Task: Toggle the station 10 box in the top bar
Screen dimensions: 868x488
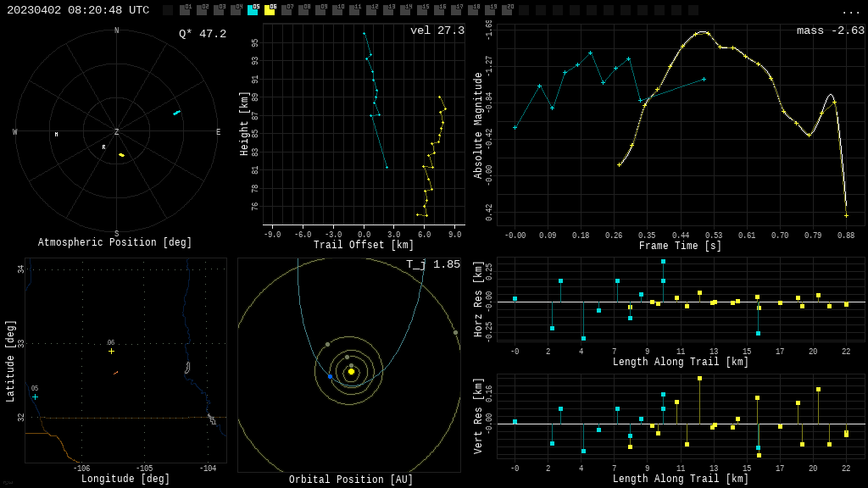Action: click(x=337, y=10)
